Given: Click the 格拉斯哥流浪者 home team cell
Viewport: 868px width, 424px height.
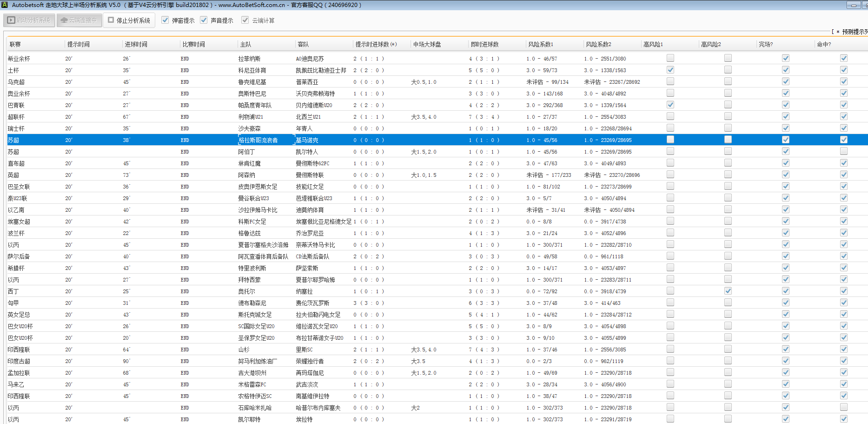Looking at the screenshot, I should [258, 140].
